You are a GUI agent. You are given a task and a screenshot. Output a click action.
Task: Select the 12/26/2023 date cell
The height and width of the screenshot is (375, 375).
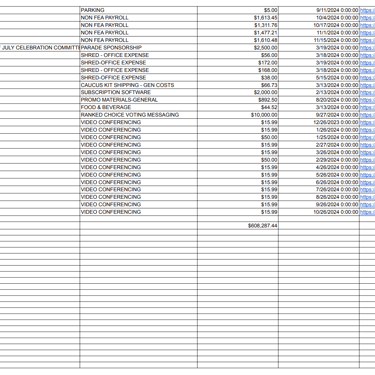click(319, 122)
